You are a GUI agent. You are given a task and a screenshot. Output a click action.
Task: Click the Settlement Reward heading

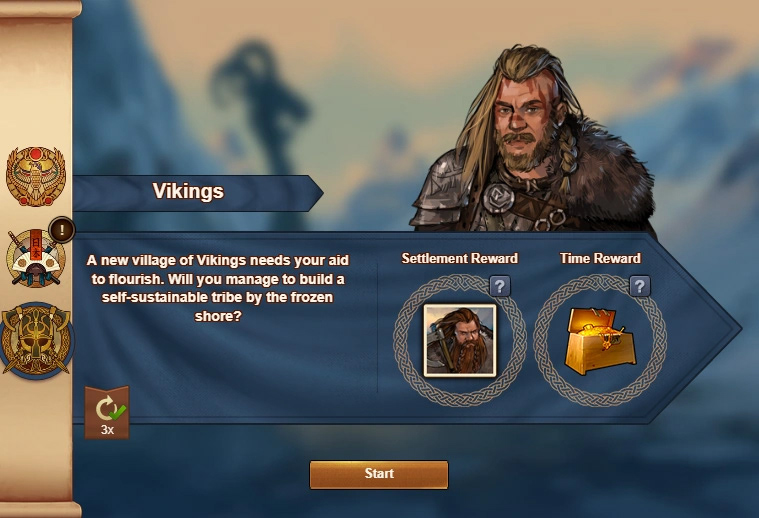pos(459,259)
